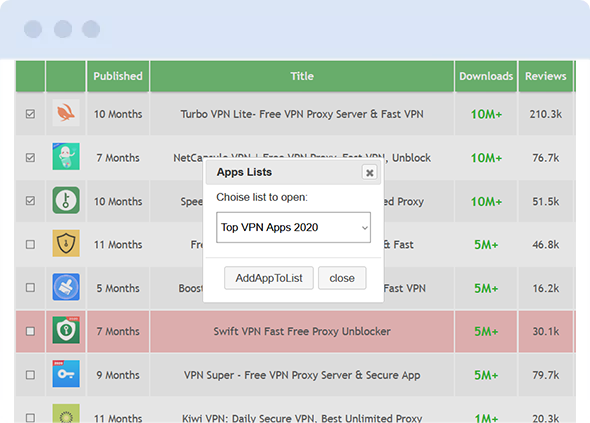Image resolution: width=590 pixels, height=423 pixels.
Task: Uncheck the checkbox in the 51.5k reviews row
Action: pos(30,201)
